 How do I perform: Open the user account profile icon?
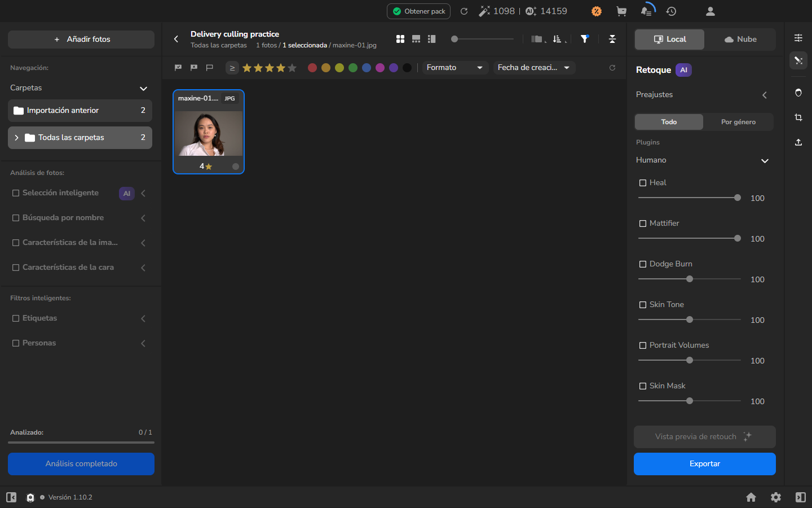point(710,11)
